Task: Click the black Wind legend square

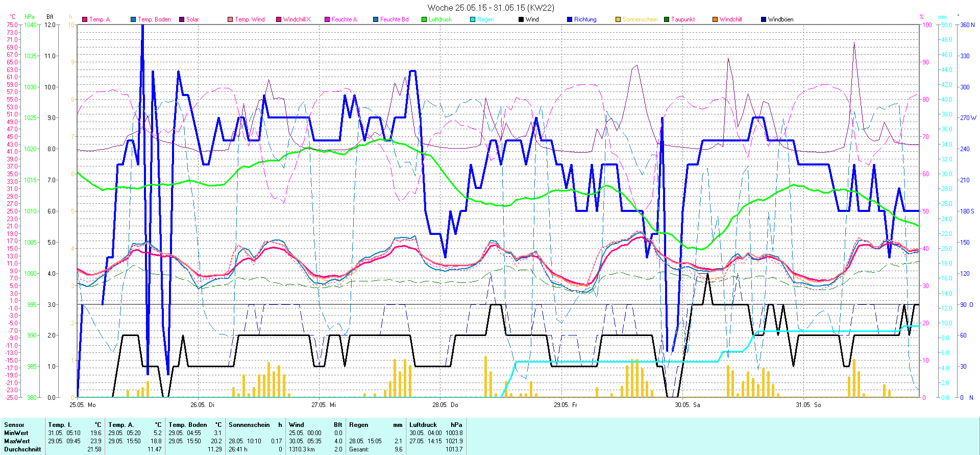Action: pyautogui.click(x=521, y=19)
